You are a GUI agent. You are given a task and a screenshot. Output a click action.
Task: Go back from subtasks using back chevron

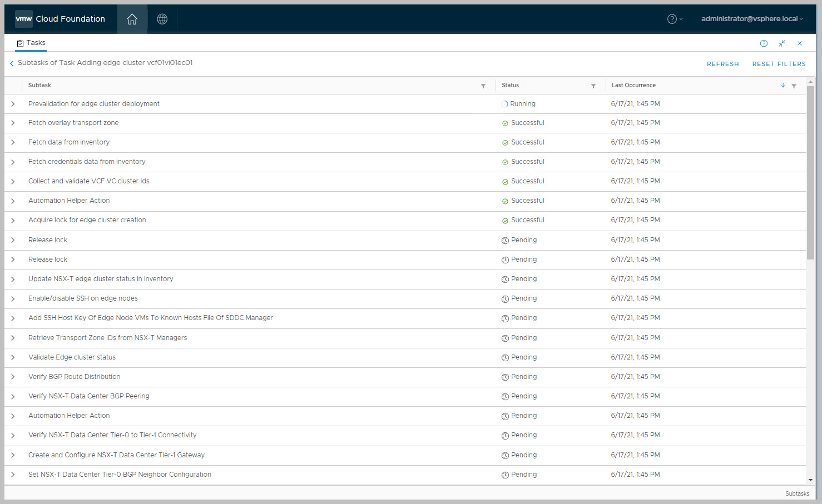12,63
